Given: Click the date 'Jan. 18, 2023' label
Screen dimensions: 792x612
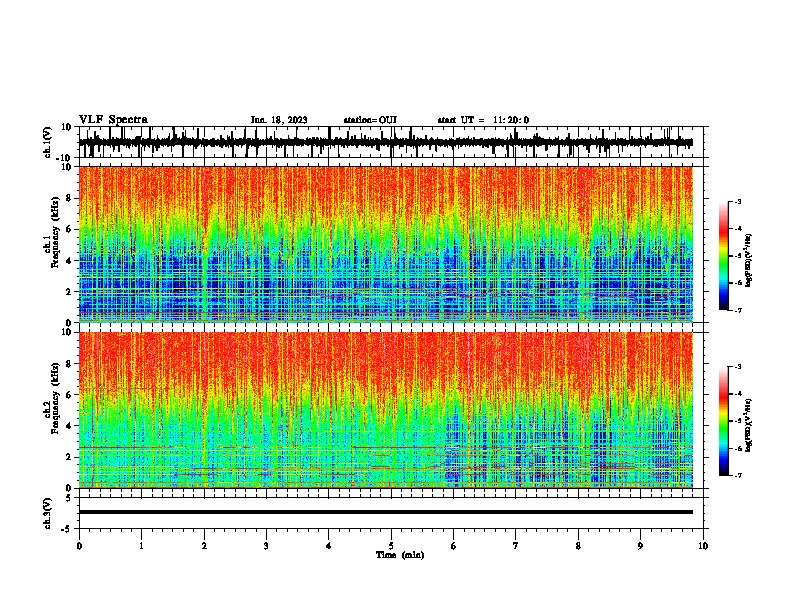Looking at the screenshot, I should (x=279, y=120).
